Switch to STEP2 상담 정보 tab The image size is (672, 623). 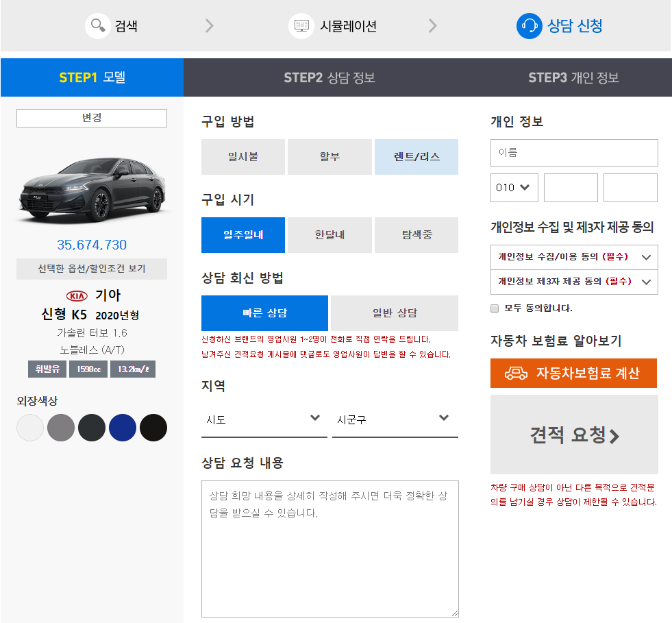tap(329, 77)
